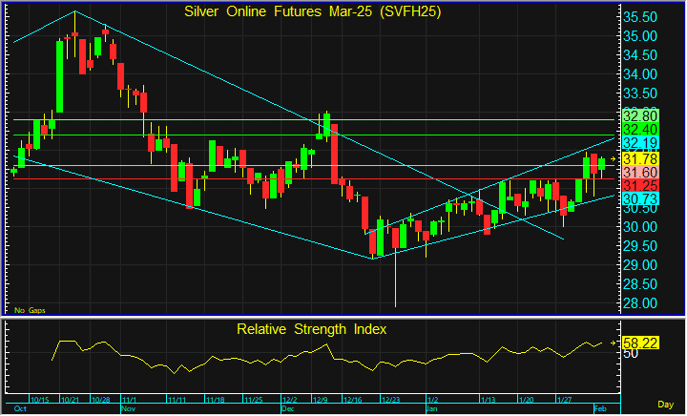Select the 12/23 date marker on time axis
The width and height of the screenshot is (687, 416).
coord(390,400)
